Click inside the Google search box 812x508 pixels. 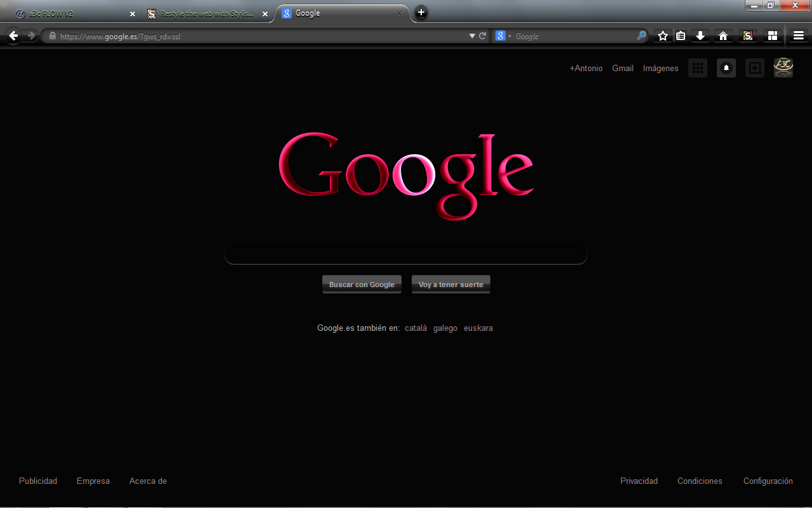[x=406, y=254]
